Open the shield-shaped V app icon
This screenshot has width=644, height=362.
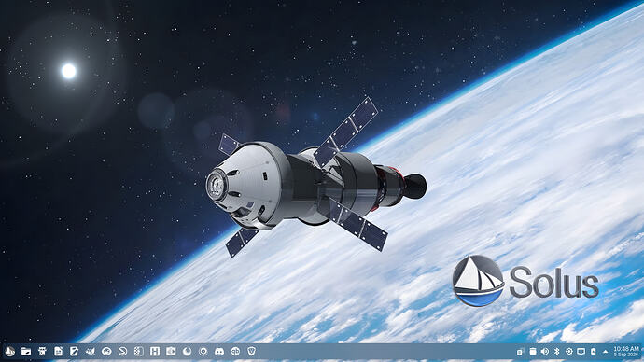pos(252,352)
